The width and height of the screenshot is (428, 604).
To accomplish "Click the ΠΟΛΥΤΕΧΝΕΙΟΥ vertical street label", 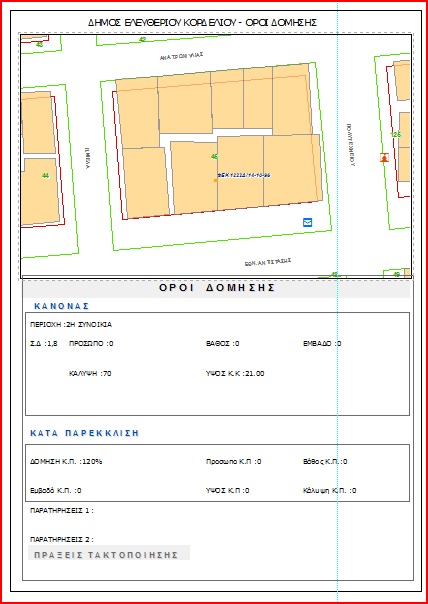I will pyautogui.click(x=350, y=145).
